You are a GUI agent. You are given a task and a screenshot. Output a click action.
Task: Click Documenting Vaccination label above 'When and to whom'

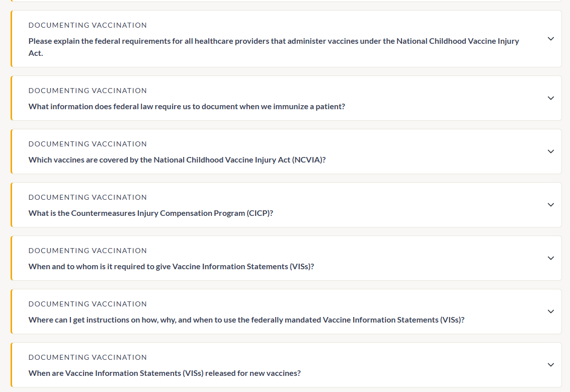click(88, 251)
